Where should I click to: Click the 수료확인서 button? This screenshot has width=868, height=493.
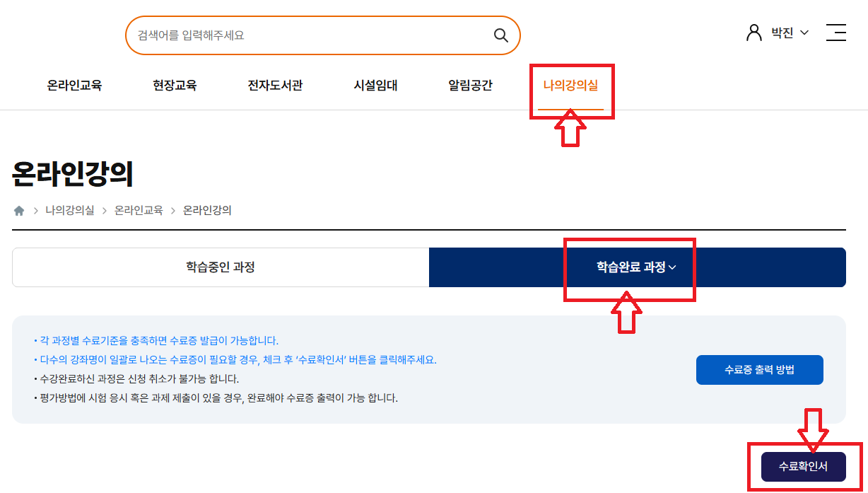[x=804, y=466]
